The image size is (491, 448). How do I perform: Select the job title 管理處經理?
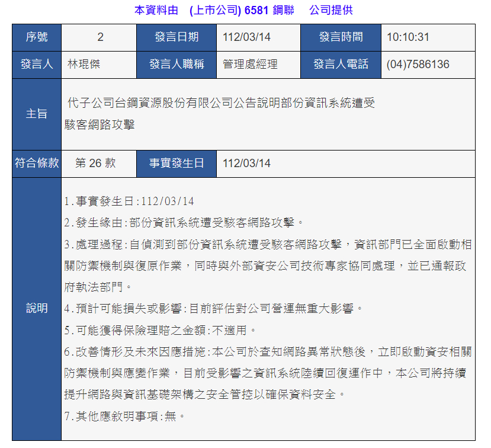pyautogui.click(x=250, y=65)
